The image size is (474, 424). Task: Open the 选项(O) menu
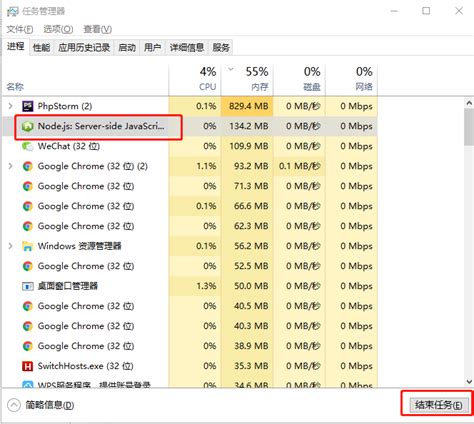point(58,29)
